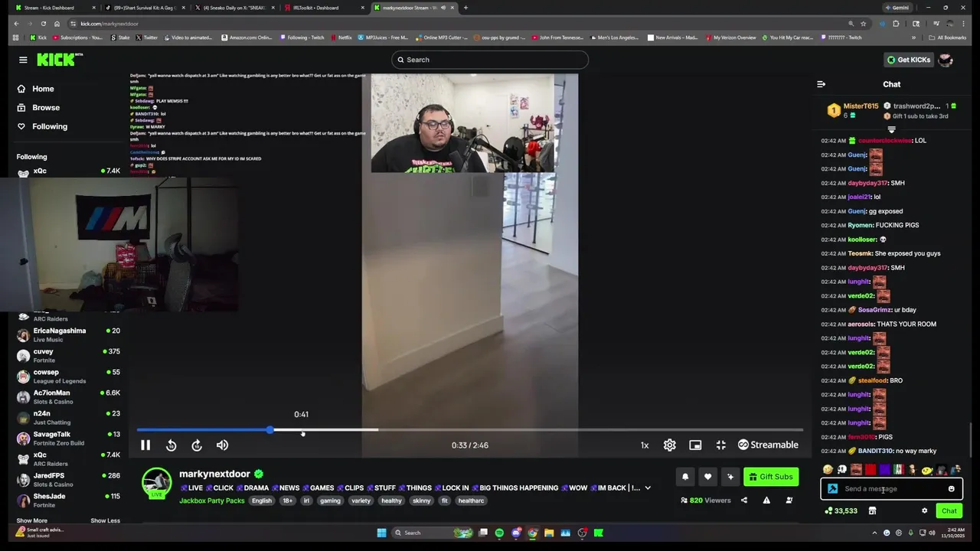Click the sparkle subscribe button
980x551 pixels.
tap(730, 477)
